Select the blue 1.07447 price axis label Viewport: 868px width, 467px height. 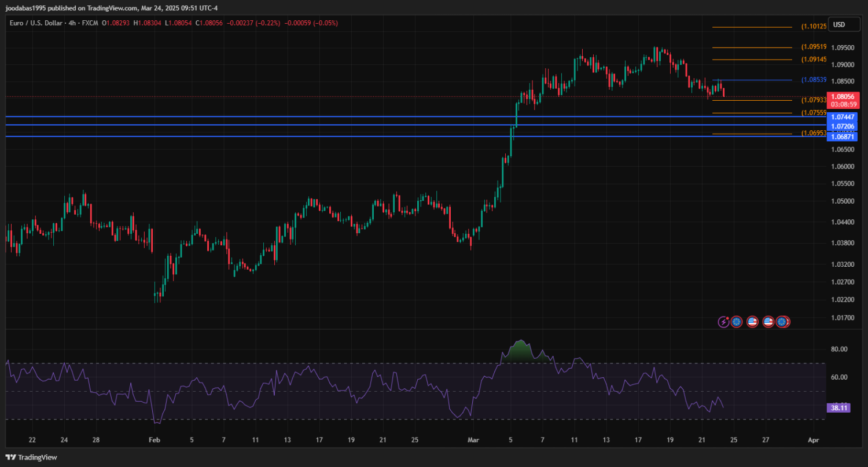(x=843, y=117)
